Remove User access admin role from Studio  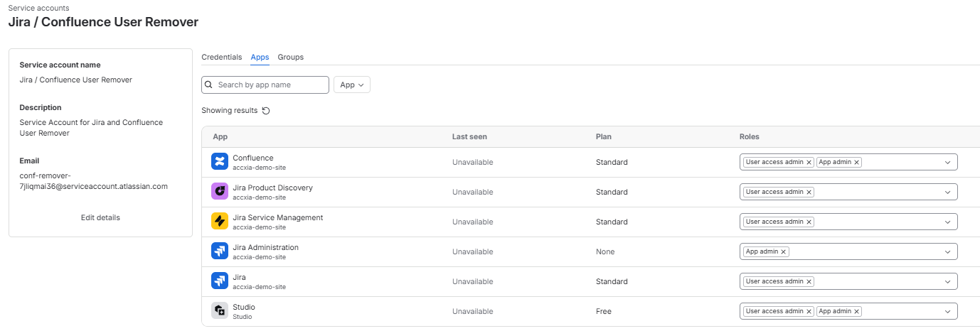(x=809, y=311)
